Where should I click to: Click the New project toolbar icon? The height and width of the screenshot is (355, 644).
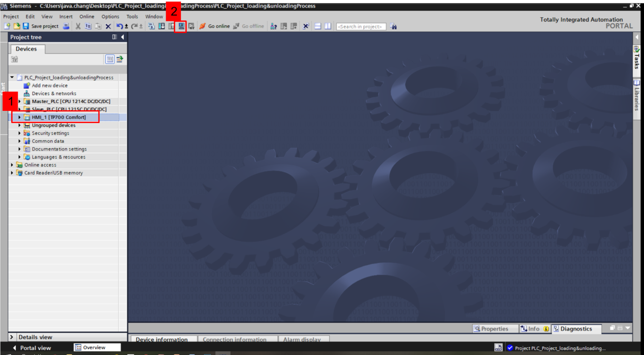[7, 26]
